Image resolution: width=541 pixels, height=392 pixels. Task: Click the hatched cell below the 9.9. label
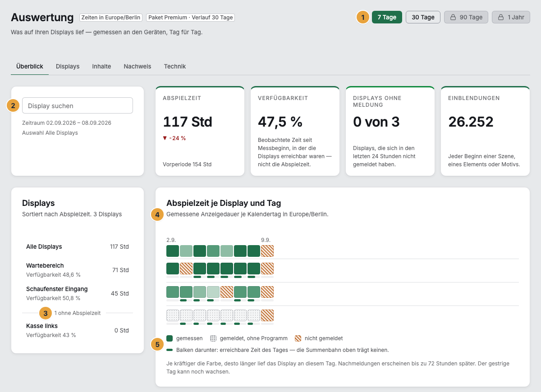click(267, 251)
